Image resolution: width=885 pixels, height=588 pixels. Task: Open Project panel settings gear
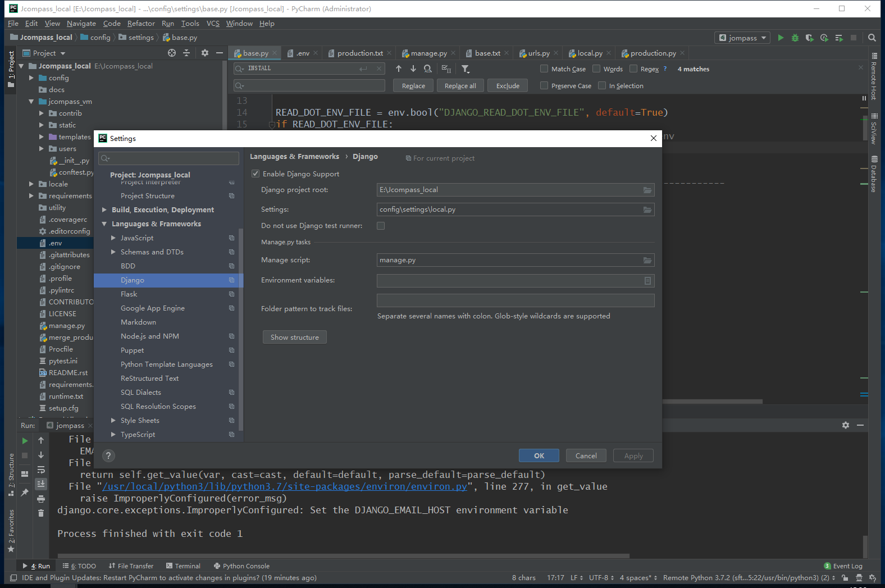click(205, 53)
